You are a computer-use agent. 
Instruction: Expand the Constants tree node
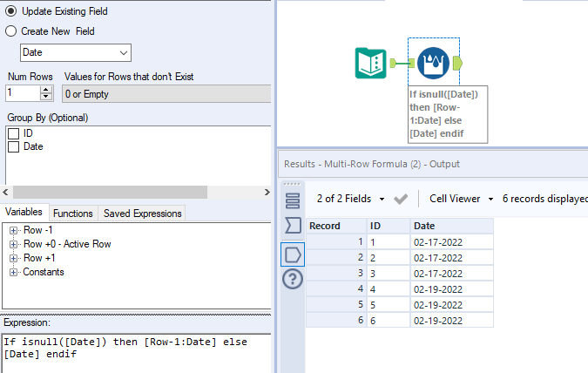[x=13, y=272]
